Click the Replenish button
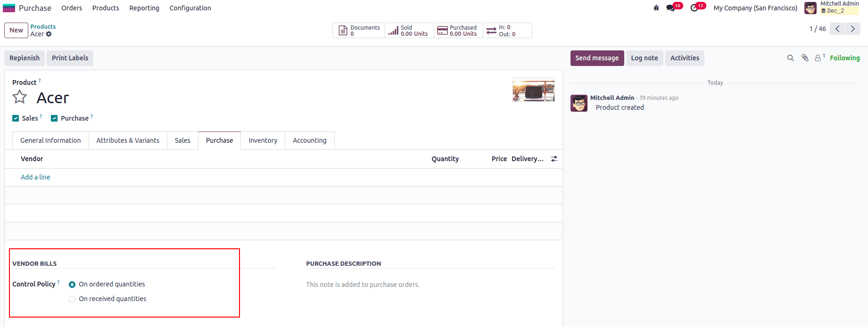This screenshot has width=868, height=327. [x=25, y=58]
